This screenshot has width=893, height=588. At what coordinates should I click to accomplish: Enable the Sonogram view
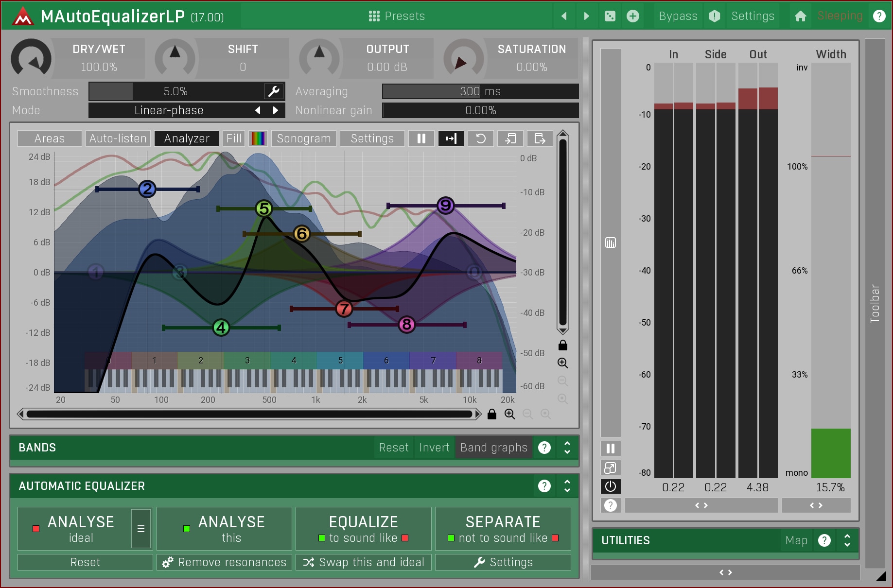click(x=303, y=138)
